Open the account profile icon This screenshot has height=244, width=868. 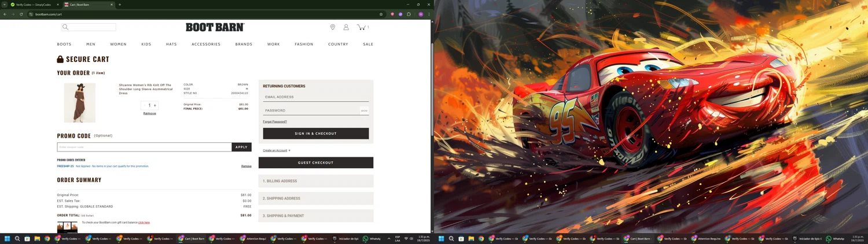[346, 27]
